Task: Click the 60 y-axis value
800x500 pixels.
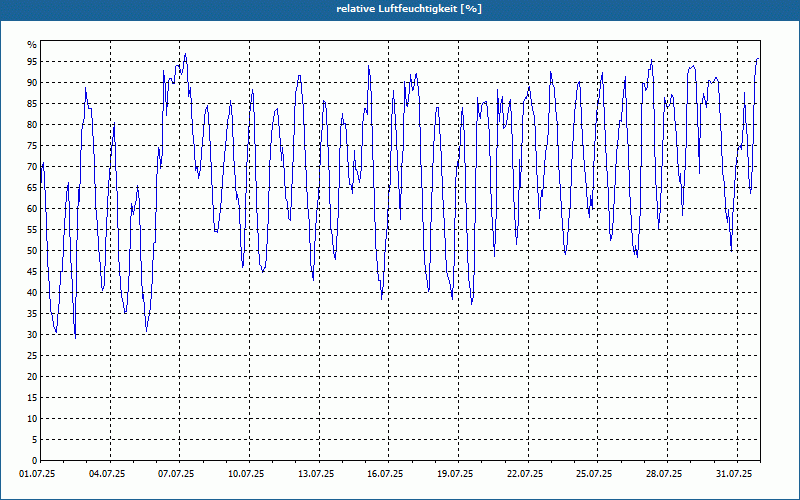Action: click(32, 209)
